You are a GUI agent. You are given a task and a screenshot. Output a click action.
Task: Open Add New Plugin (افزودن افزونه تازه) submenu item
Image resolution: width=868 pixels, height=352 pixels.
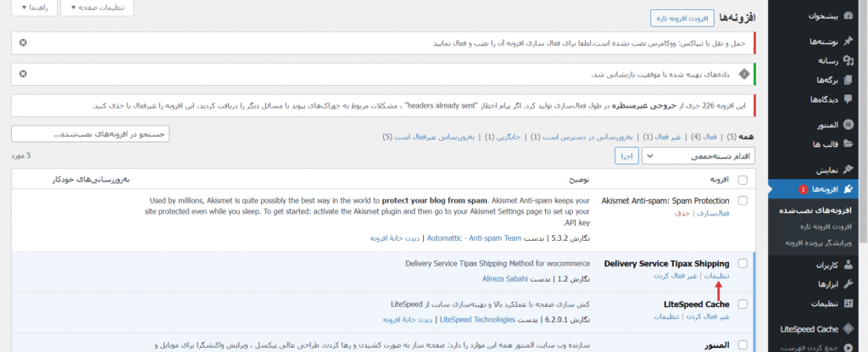pyautogui.click(x=827, y=226)
